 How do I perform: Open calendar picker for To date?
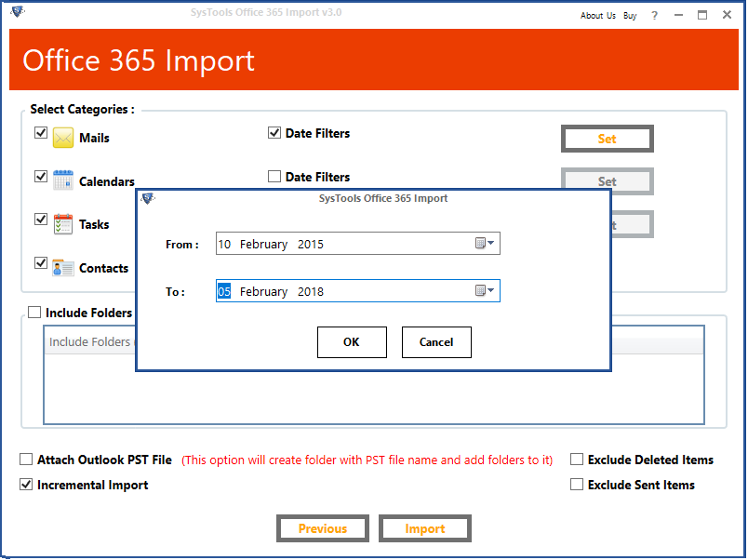(485, 290)
